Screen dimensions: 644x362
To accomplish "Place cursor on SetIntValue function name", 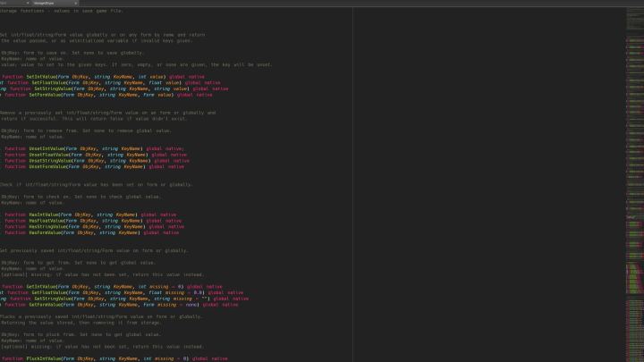I will [x=41, y=77].
